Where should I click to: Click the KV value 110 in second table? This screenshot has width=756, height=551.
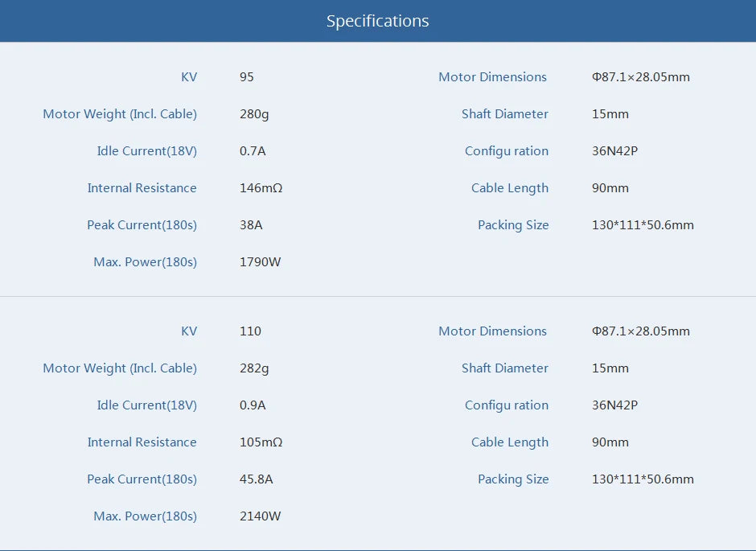pyautogui.click(x=250, y=331)
